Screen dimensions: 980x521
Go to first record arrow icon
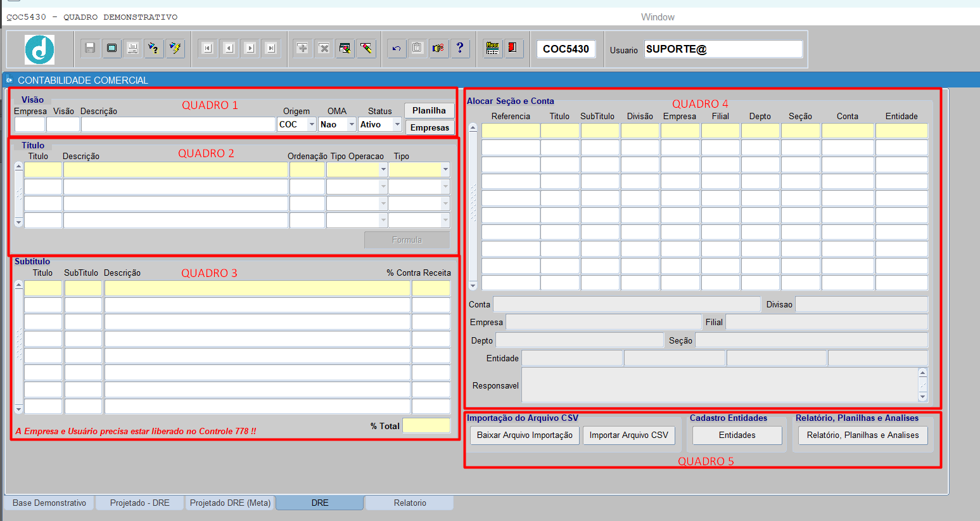coord(207,48)
